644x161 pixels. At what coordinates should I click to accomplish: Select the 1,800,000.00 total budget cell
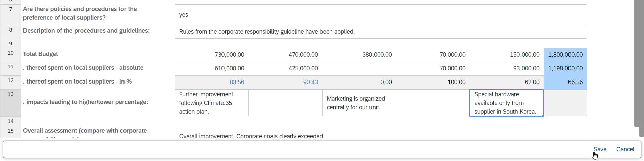[565, 55]
